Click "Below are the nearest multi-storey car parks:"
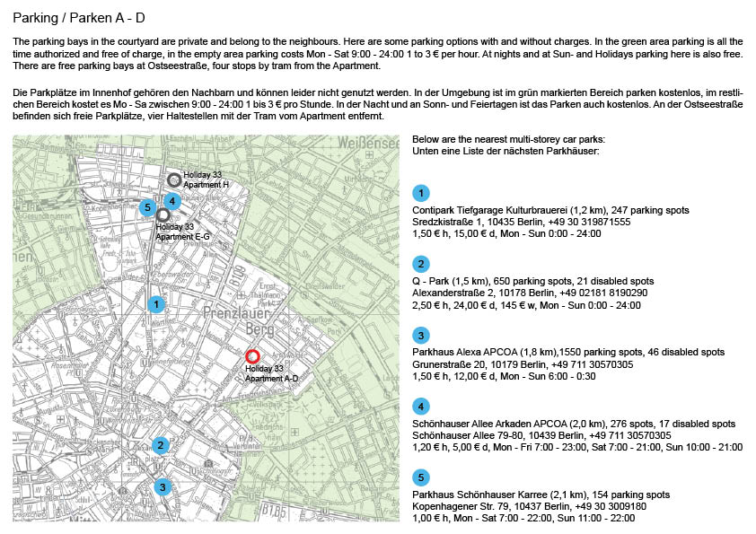 point(509,139)
